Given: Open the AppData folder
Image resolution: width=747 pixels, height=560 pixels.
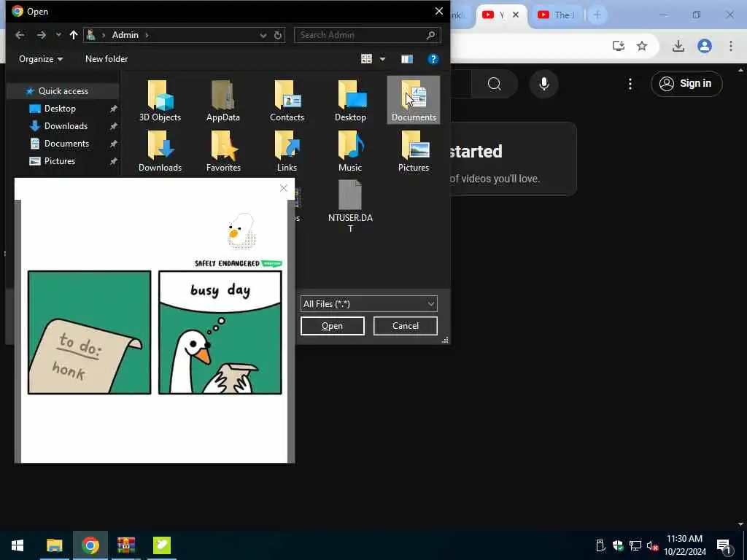Looking at the screenshot, I should (223, 101).
